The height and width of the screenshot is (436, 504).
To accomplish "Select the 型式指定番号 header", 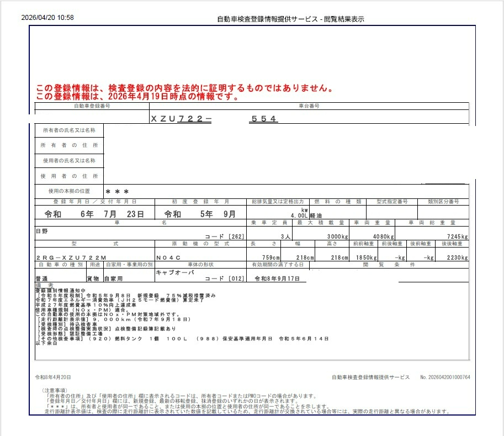I will [x=392, y=202].
